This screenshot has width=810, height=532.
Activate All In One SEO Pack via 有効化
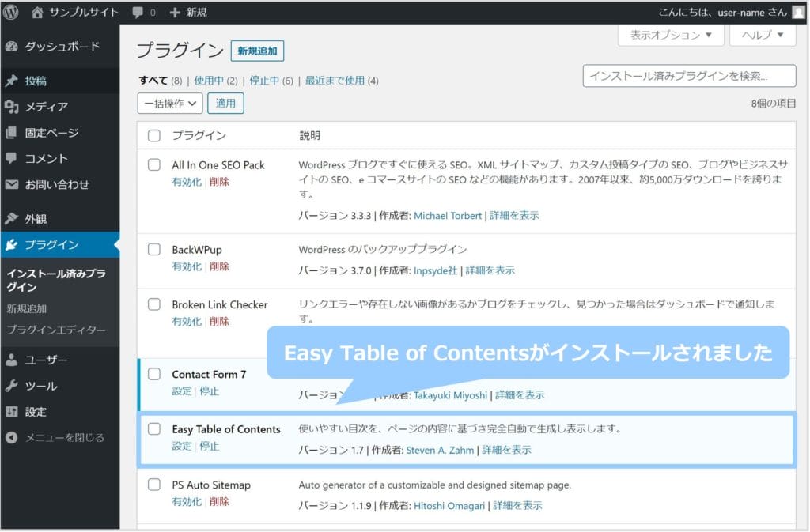pos(187,182)
